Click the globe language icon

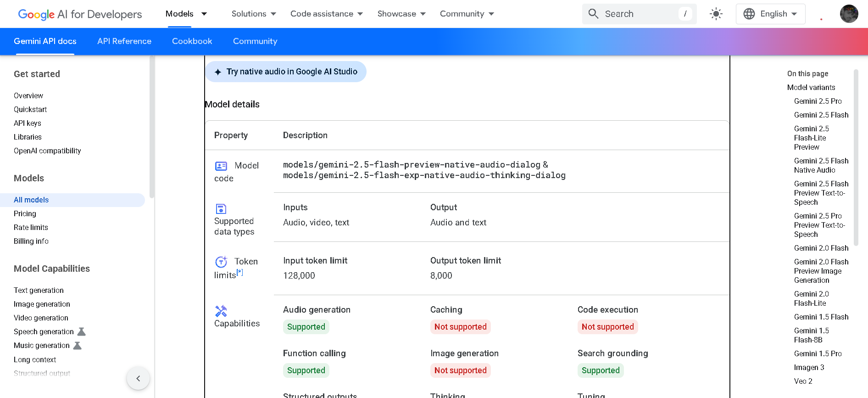pyautogui.click(x=749, y=14)
